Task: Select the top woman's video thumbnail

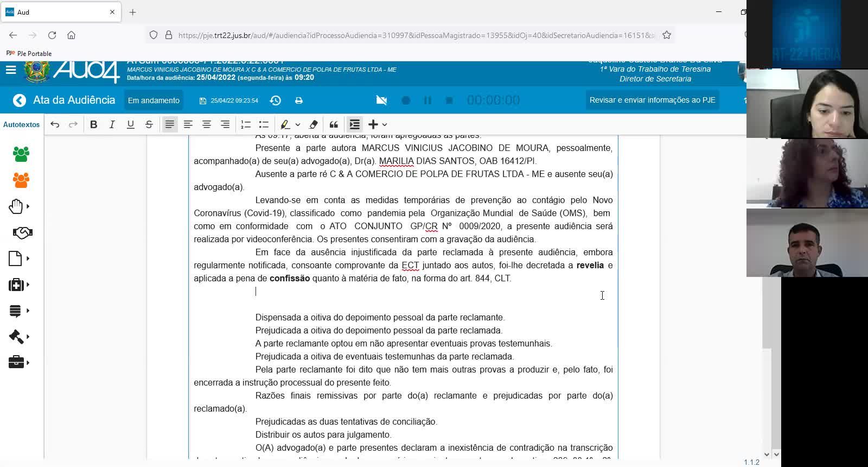Action: 807,104
